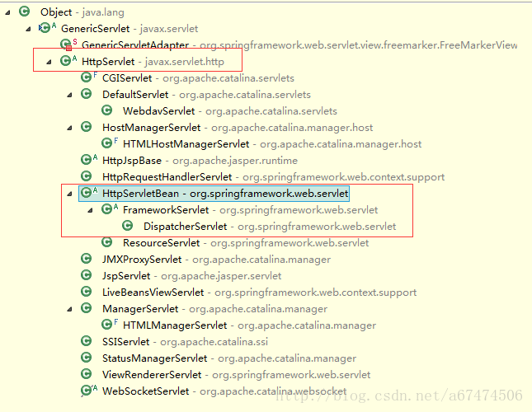This screenshot has height=412, width=532.
Task: Click the ManagerServlet class icon
Action: point(86,307)
